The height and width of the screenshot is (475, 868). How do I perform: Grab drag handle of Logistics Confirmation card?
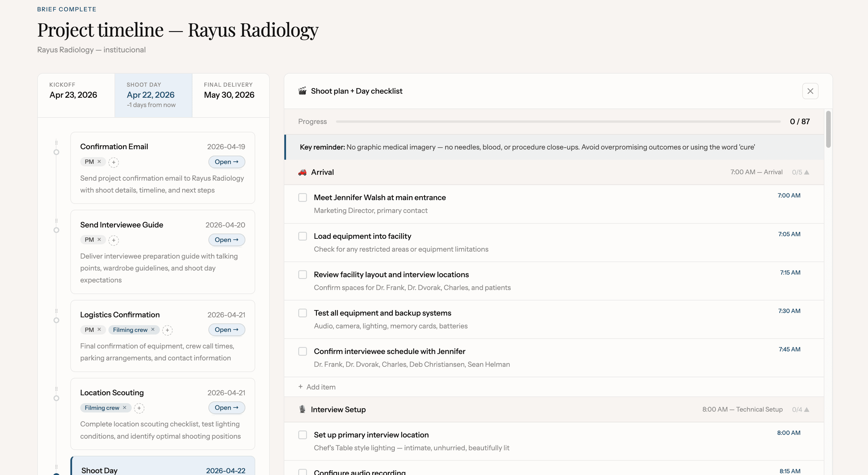[56, 311]
